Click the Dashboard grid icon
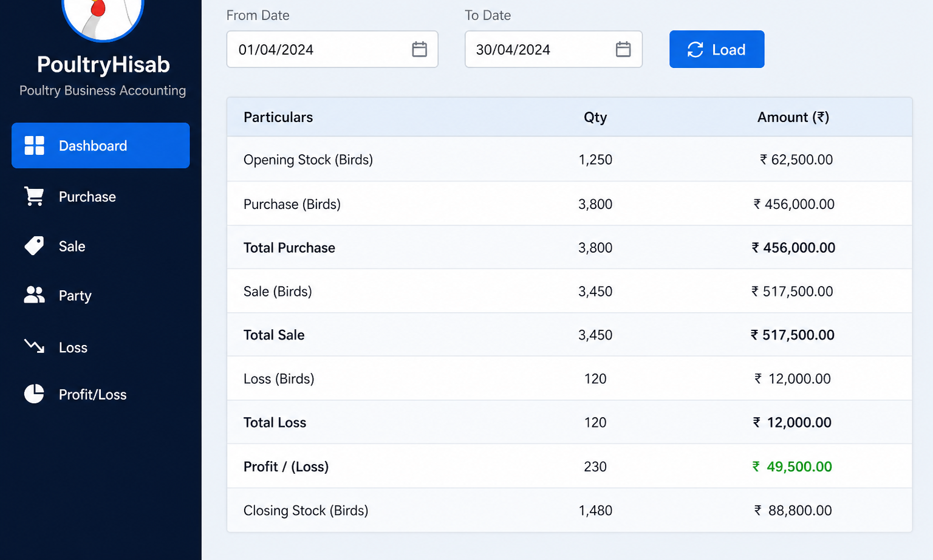Image resolution: width=933 pixels, height=560 pixels. (x=34, y=146)
